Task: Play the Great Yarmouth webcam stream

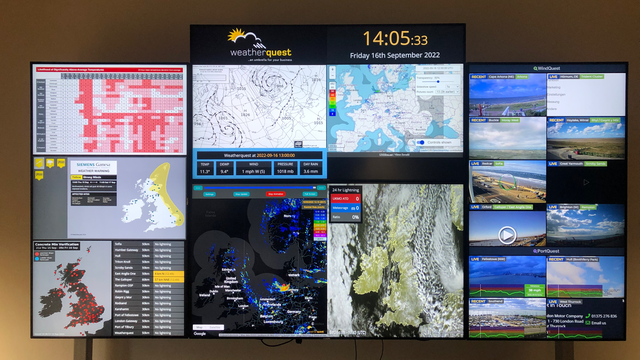Action: [x=586, y=182]
